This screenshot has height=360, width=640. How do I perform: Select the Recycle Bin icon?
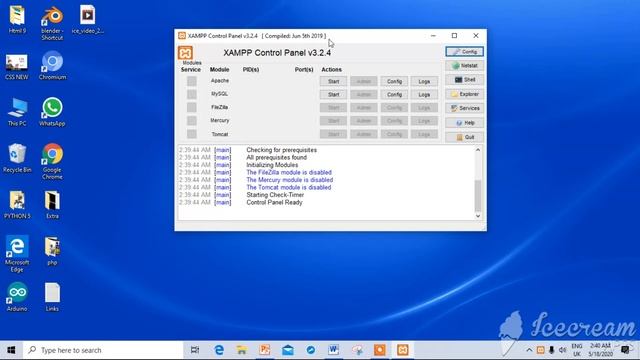17,158
